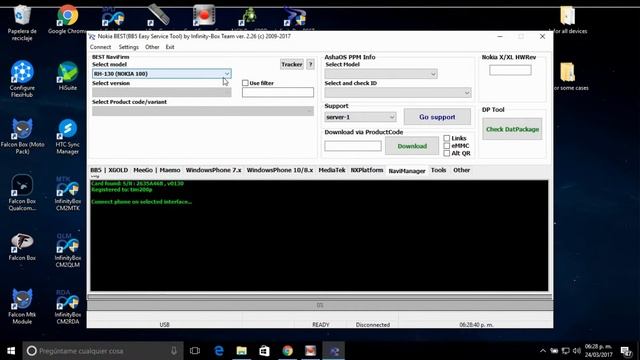640x360 pixels.
Task: Launch Google Chrome from the desktop
Action: click(x=67, y=20)
